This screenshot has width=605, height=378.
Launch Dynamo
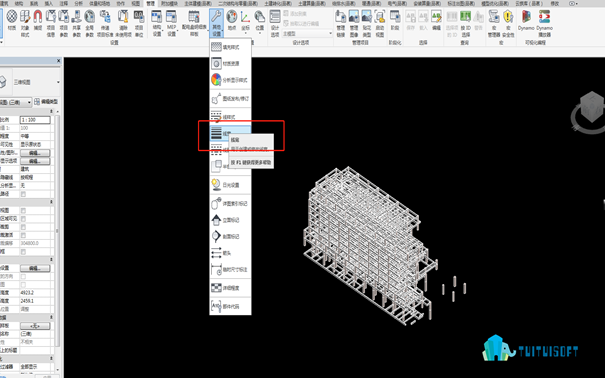[526, 21]
